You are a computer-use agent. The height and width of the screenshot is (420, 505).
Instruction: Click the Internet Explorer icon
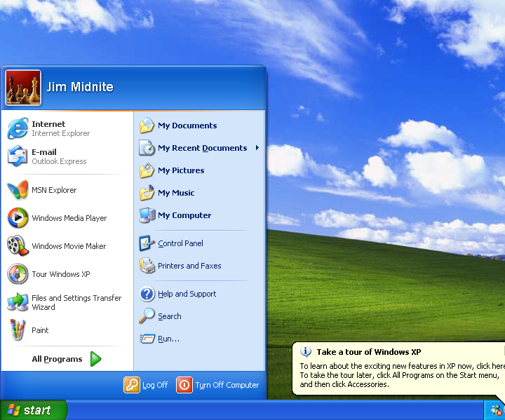pos(18,128)
